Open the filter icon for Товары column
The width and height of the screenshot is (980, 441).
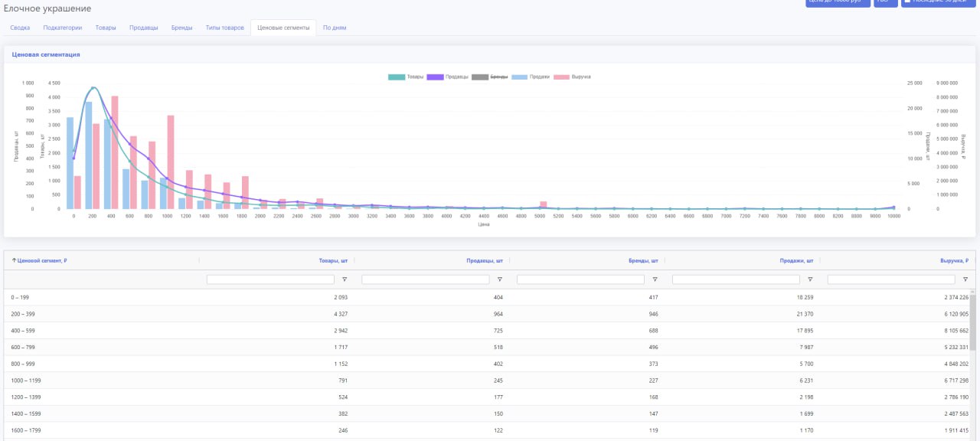pos(345,279)
